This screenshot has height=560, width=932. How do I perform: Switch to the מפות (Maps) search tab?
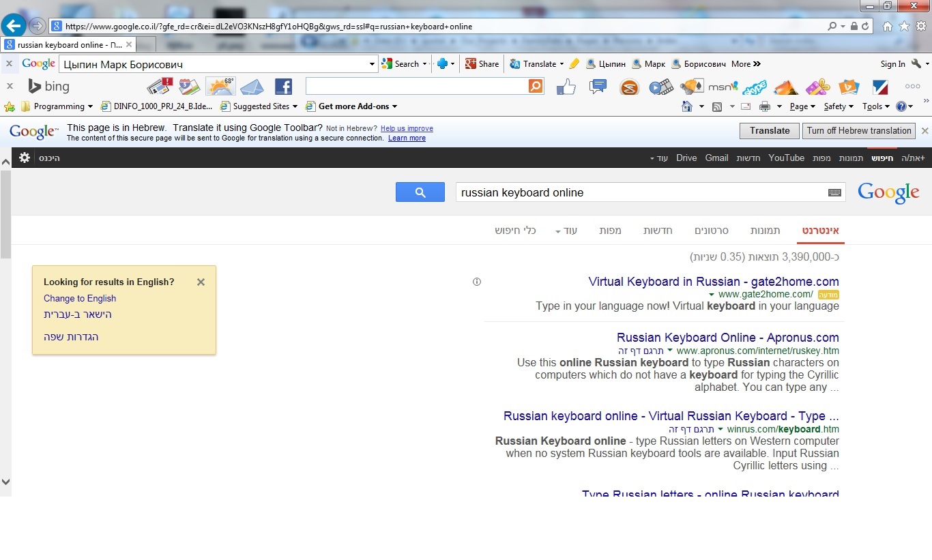(x=610, y=231)
